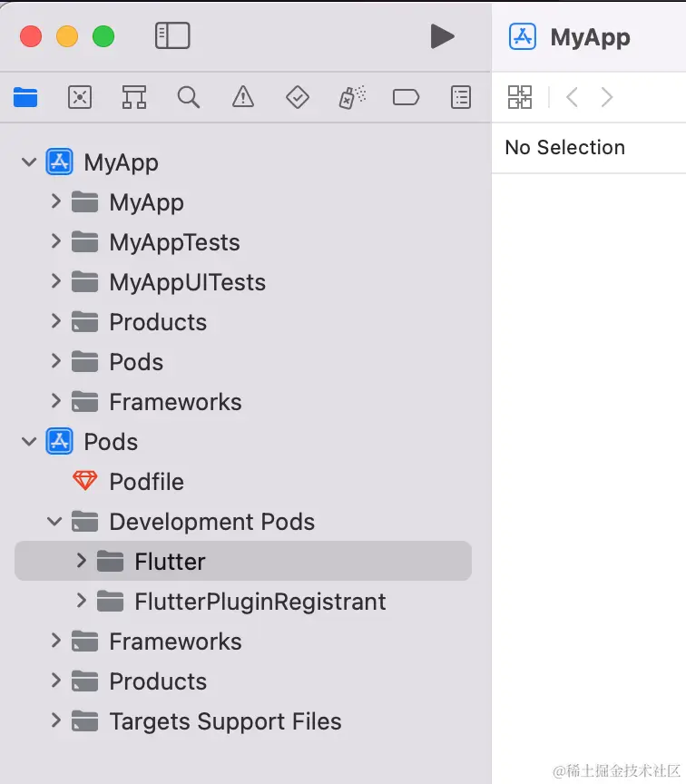
Task: Switch to the Test navigator
Action: coord(298,97)
